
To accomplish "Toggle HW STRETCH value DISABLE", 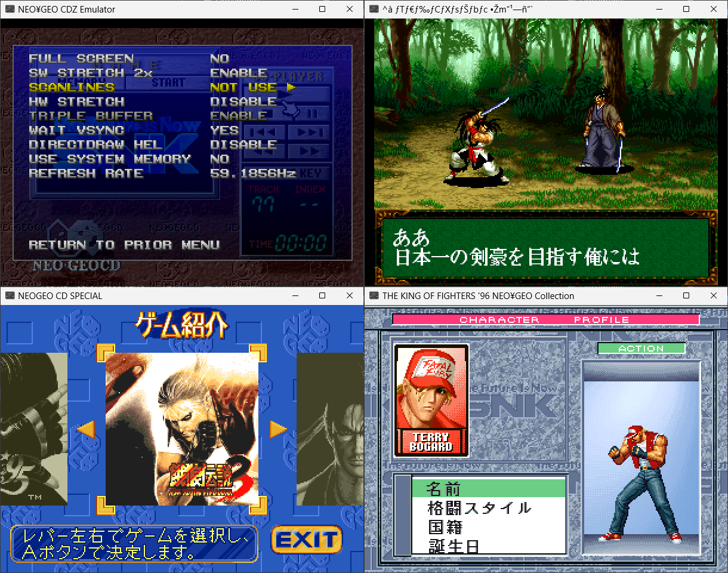I will 243,101.
